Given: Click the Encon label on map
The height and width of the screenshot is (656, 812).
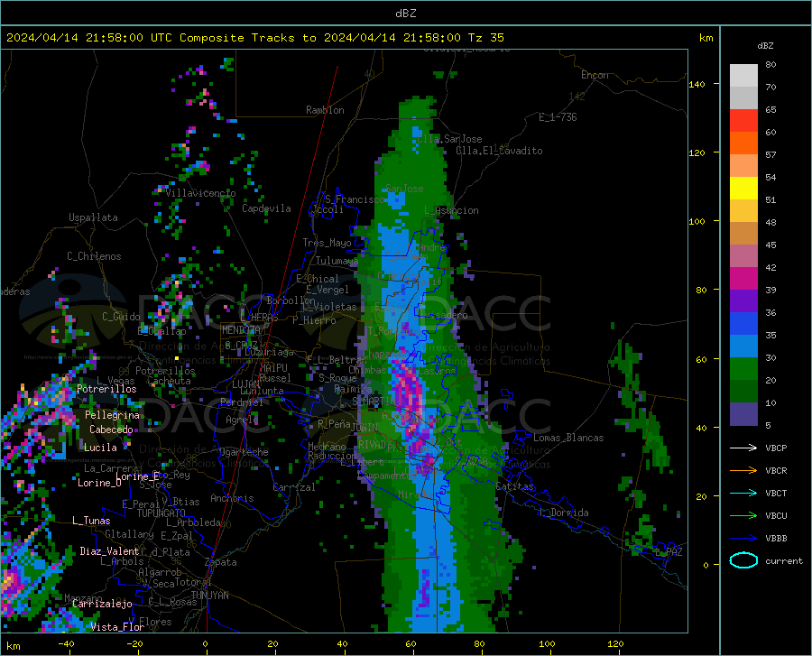Looking at the screenshot, I should (595, 75).
